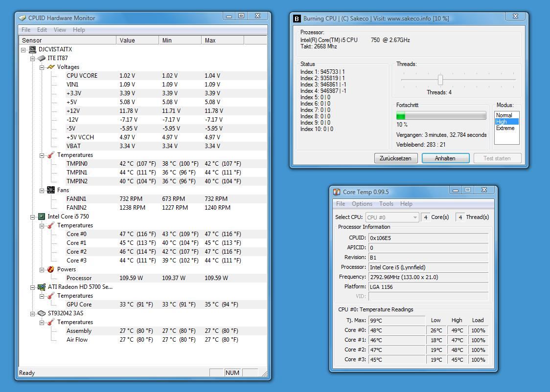Viewport: 550px width, 392px height.
Task: Open the Select CPU dropdown in Core Temp
Action: (392, 218)
